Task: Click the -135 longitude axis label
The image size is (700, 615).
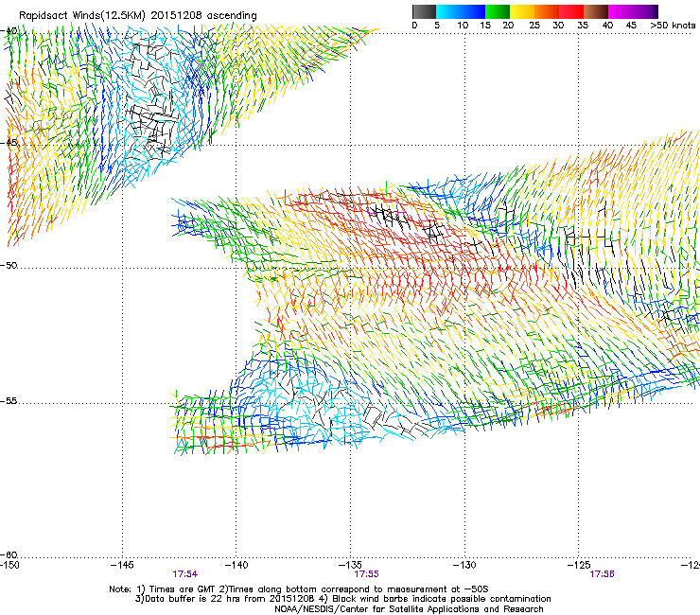Action: click(350, 565)
